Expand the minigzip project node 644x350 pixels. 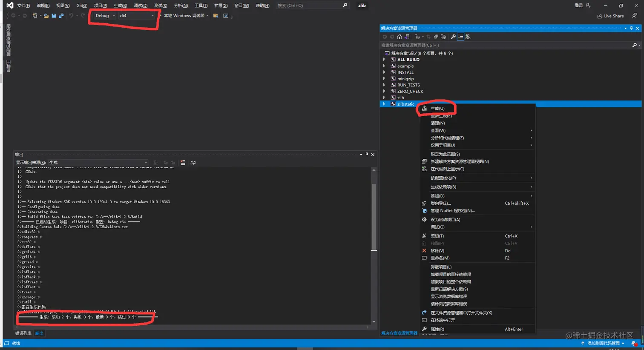tap(384, 79)
